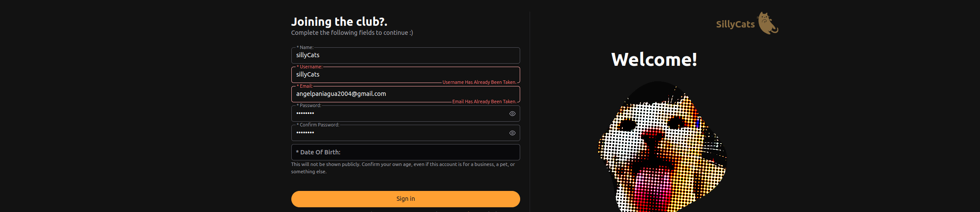Click into the Email input field
980x212 pixels.
click(406, 94)
